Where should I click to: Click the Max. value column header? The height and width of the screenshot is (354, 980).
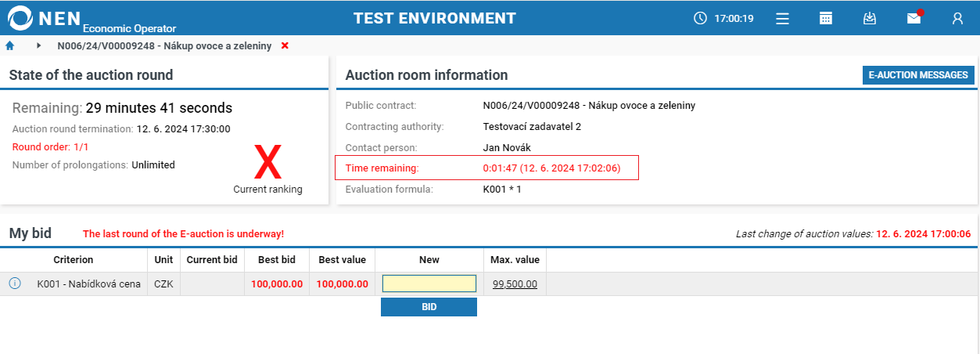(515, 260)
